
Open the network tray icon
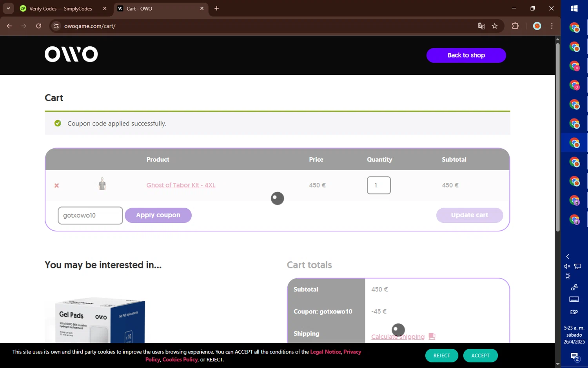[577, 266]
